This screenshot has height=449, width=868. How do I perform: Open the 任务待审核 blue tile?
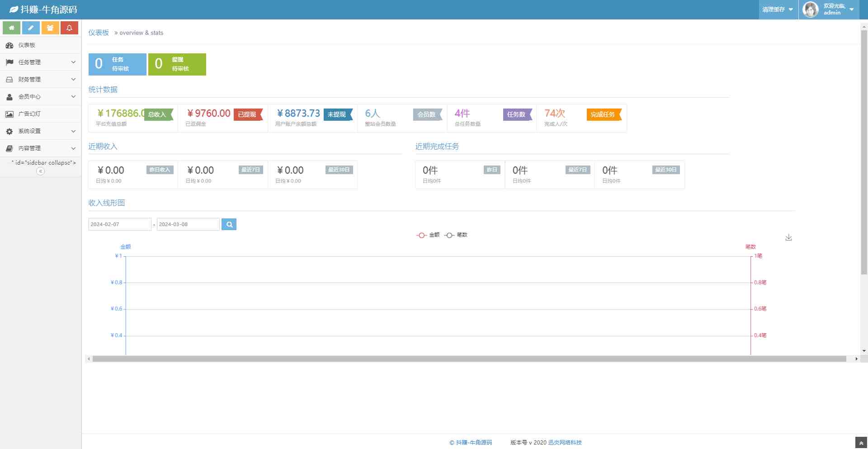[117, 64]
